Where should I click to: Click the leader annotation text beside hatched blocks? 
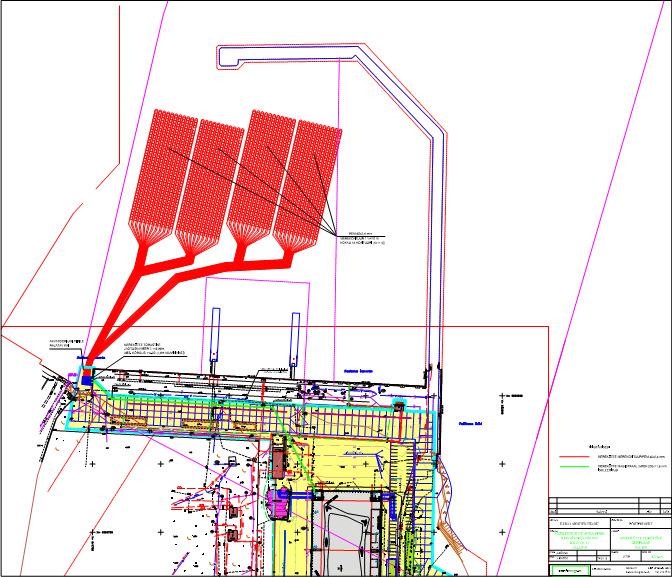[x=362, y=238]
